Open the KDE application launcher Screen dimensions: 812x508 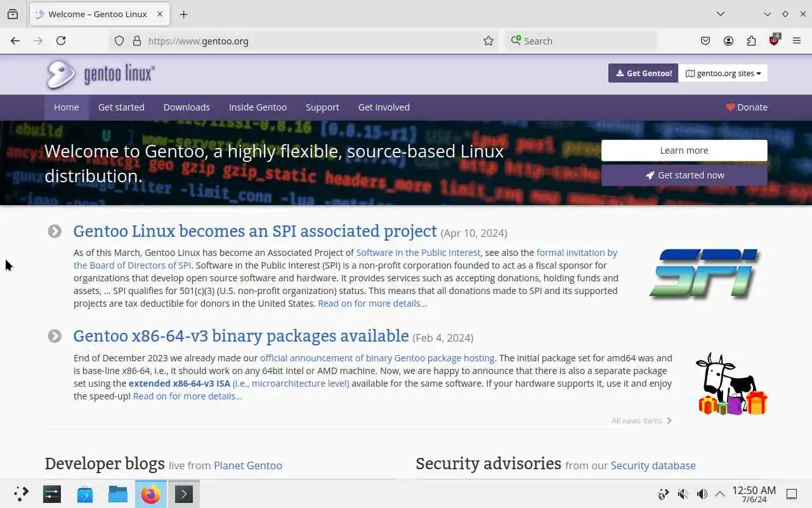(22, 494)
